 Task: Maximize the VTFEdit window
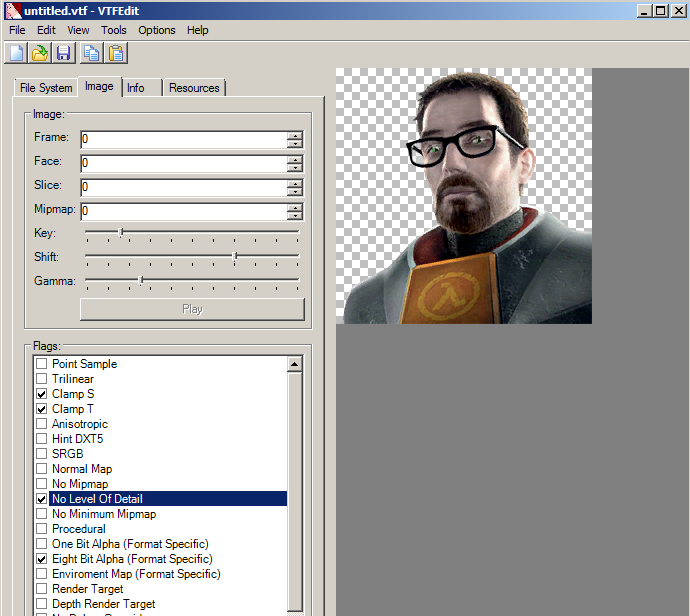click(661, 11)
